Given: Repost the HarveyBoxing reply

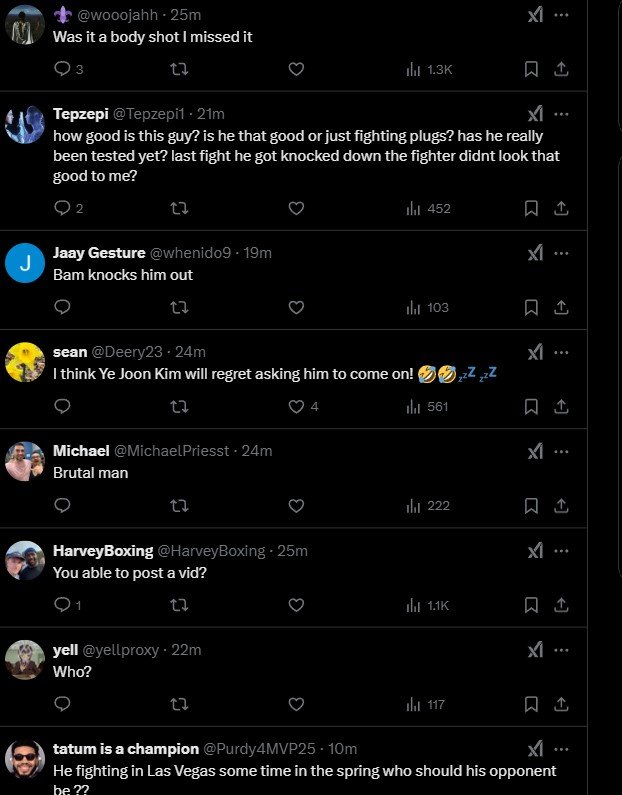Looking at the screenshot, I should (180, 605).
